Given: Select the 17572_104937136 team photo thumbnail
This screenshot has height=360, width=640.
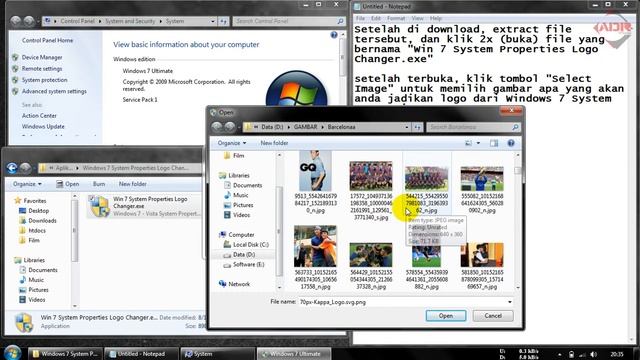Looking at the screenshot, I should pos(371,176).
